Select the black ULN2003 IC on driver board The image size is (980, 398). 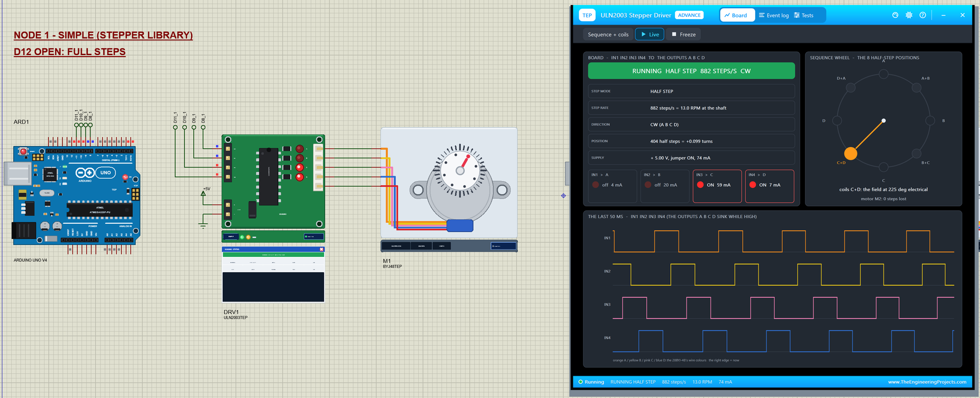[268, 176]
